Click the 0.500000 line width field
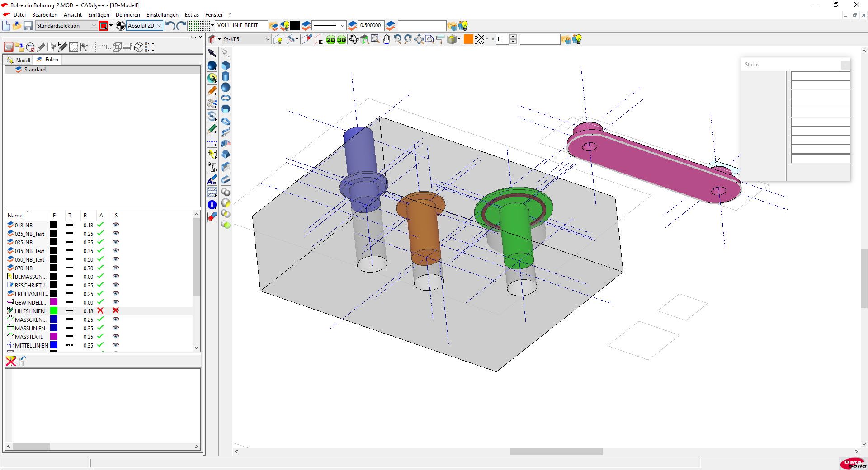The width and height of the screenshot is (868, 470). 370,26
